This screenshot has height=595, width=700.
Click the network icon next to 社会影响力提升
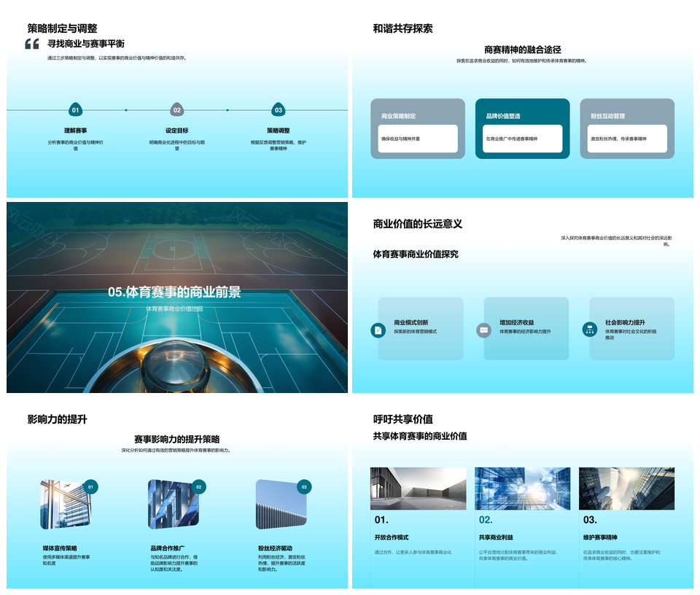(x=589, y=330)
